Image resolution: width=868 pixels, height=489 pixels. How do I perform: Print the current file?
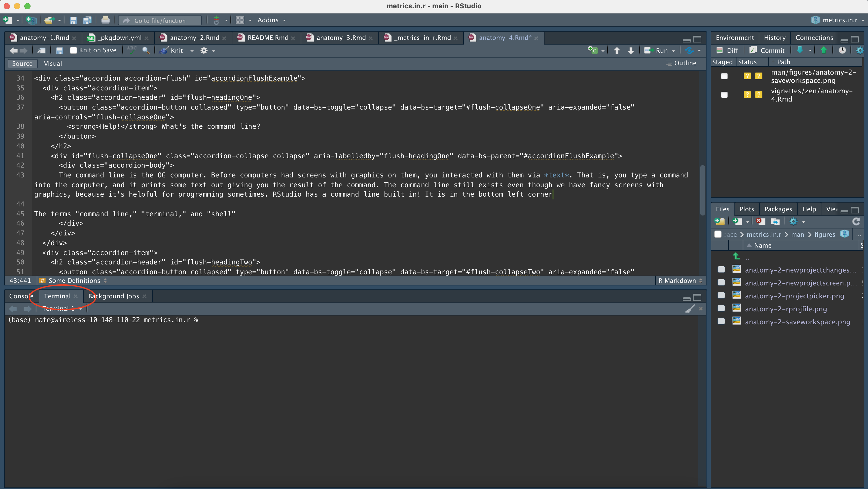point(106,20)
